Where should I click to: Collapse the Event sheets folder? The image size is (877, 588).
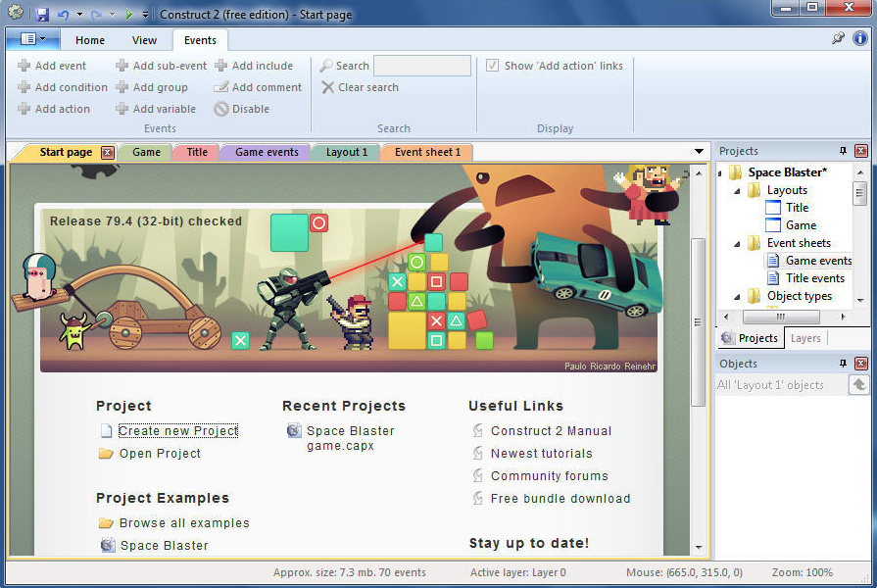(x=737, y=243)
